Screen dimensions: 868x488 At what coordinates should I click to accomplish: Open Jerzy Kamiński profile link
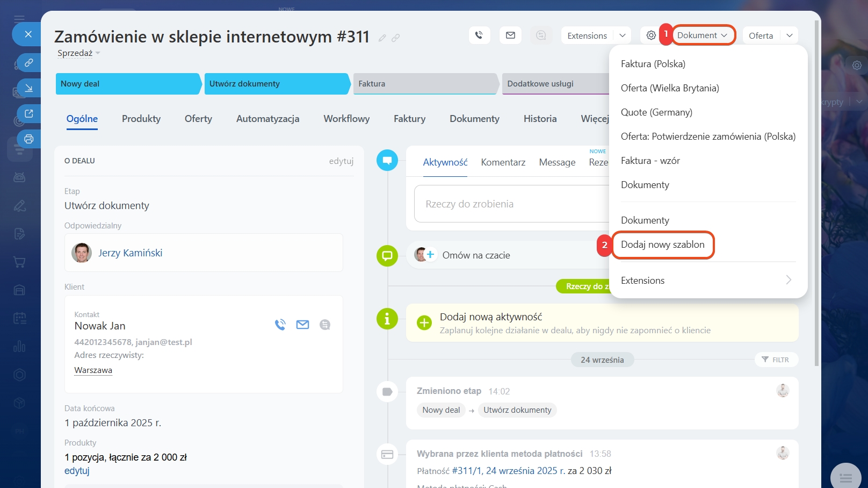point(130,253)
